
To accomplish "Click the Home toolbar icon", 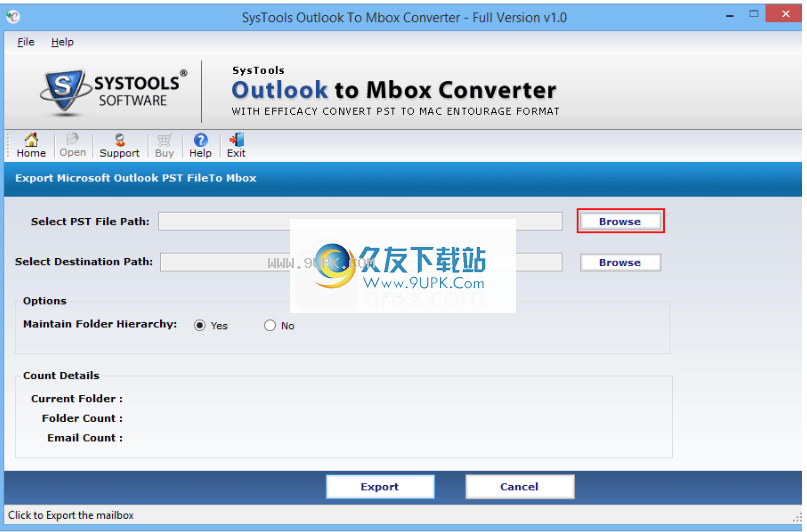I will [31, 146].
